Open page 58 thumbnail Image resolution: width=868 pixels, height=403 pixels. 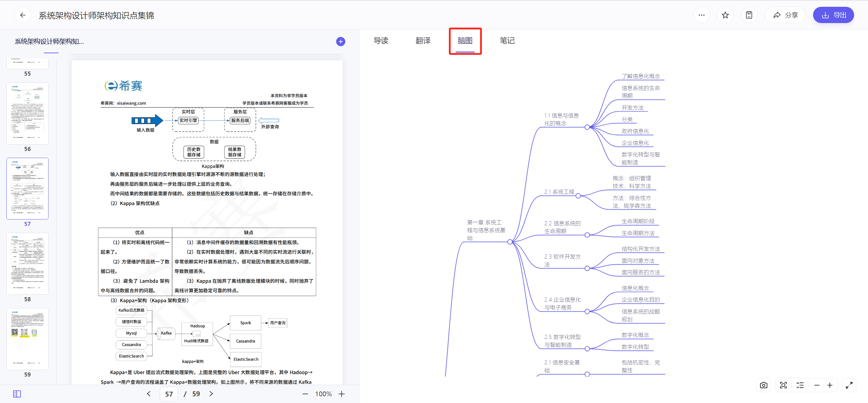27,264
